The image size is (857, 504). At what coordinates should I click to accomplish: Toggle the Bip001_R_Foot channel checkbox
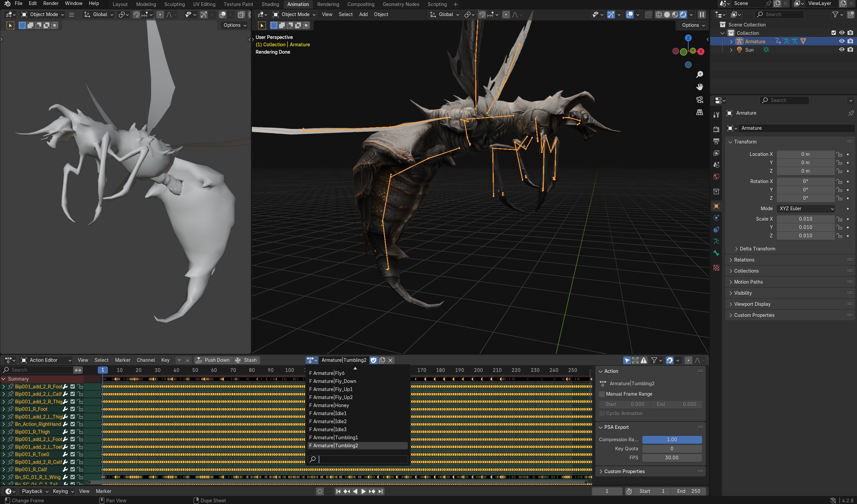[72, 409]
